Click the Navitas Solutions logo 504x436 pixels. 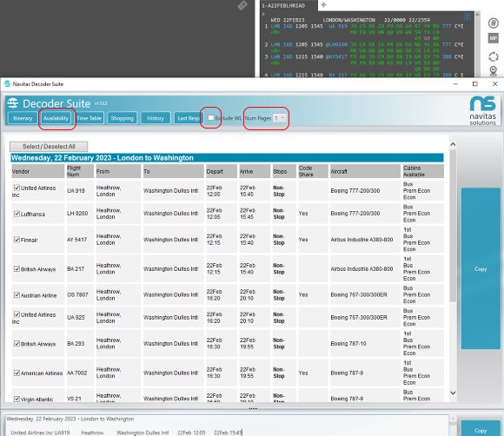(x=482, y=111)
